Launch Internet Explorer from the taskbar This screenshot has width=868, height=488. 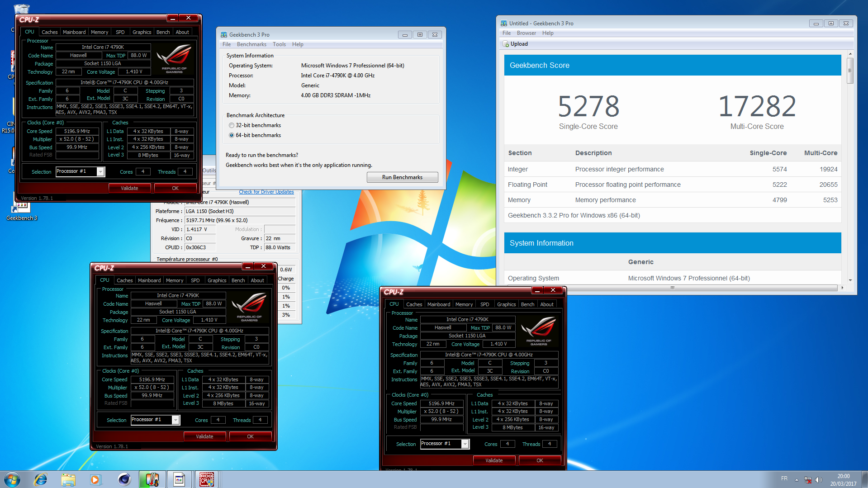[41, 479]
